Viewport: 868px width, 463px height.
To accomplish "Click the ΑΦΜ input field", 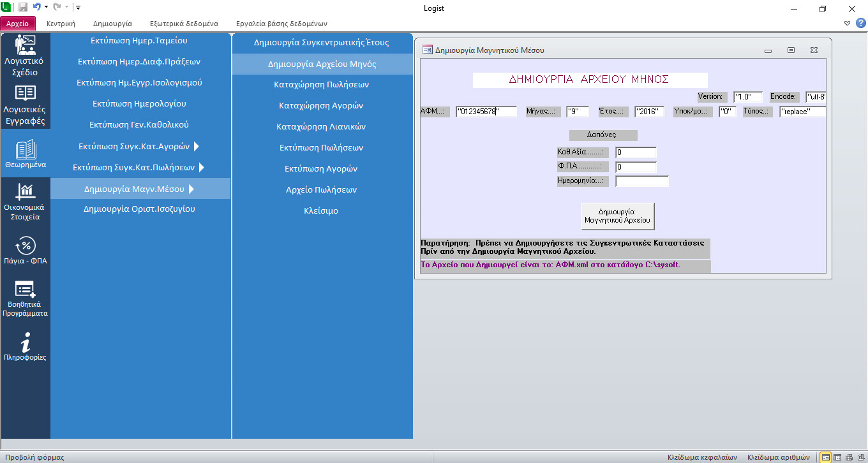I will [486, 112].
